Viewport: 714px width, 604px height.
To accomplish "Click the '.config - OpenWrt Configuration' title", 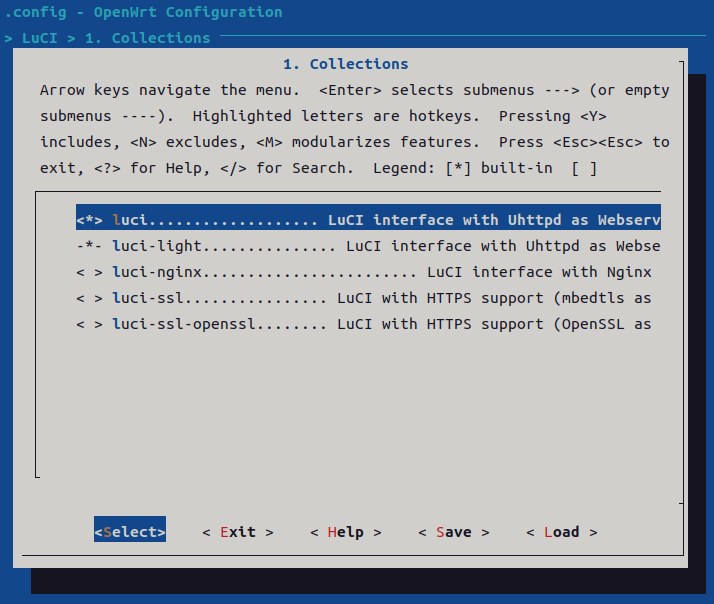I will tap(143, 12).
